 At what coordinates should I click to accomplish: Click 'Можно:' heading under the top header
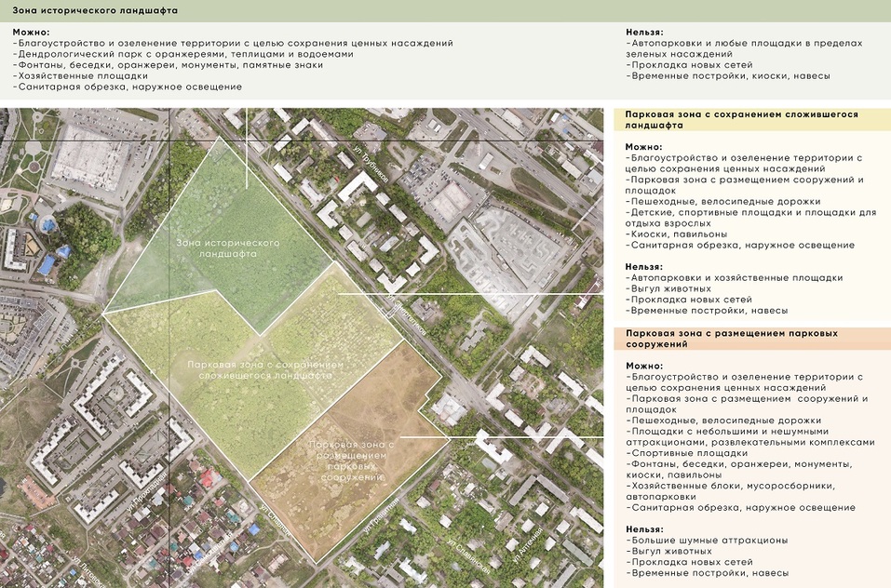[x=33, y=32]
